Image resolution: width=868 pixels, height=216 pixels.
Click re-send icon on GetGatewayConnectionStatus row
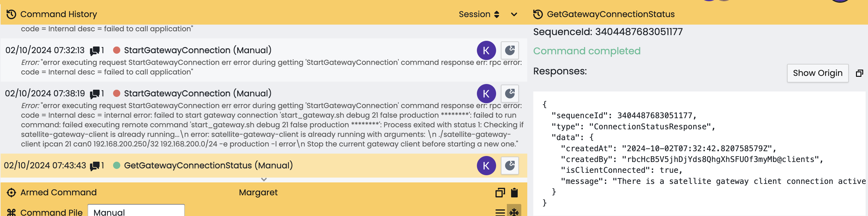click(x=510, y=166)
